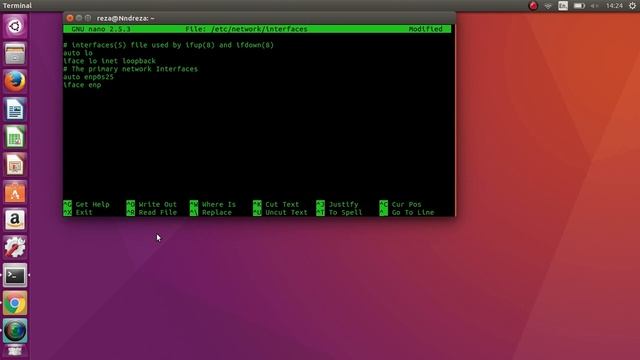Click the Go To Line shortcut label
The image size is (640, 360).
(x=413, y=212)
